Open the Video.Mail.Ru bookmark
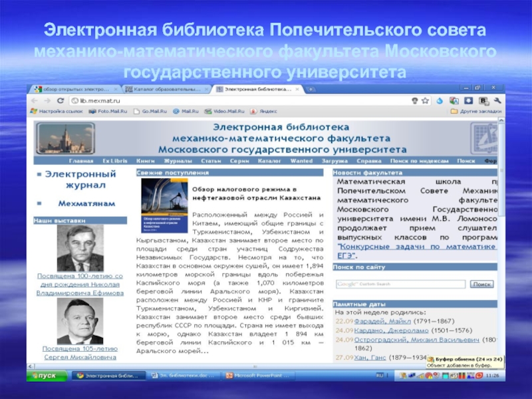Viewport: 532px width, 399px height. (x=225, y=112)
